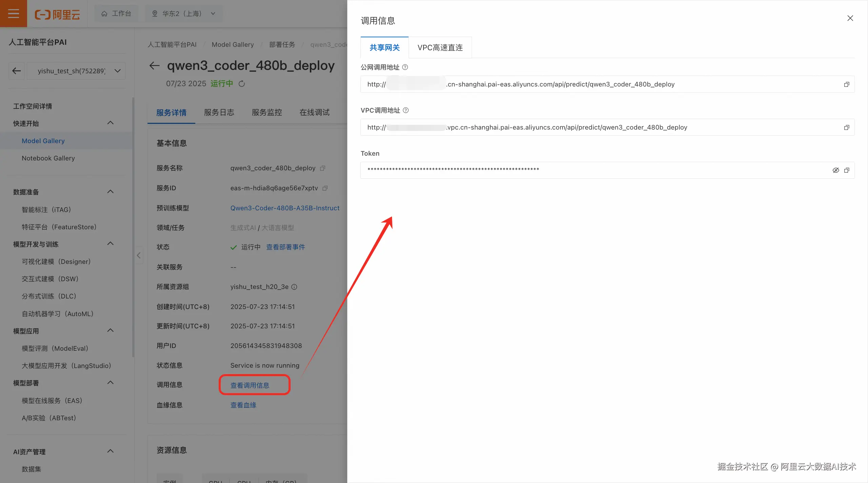Click the 查看血缘 link
The height and width of the screenshot is (483, 868).
243,405
